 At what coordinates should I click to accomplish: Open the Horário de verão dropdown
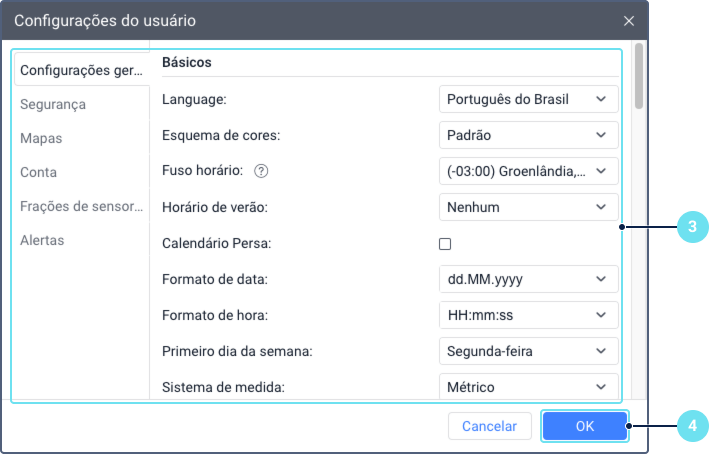[528, 207]
